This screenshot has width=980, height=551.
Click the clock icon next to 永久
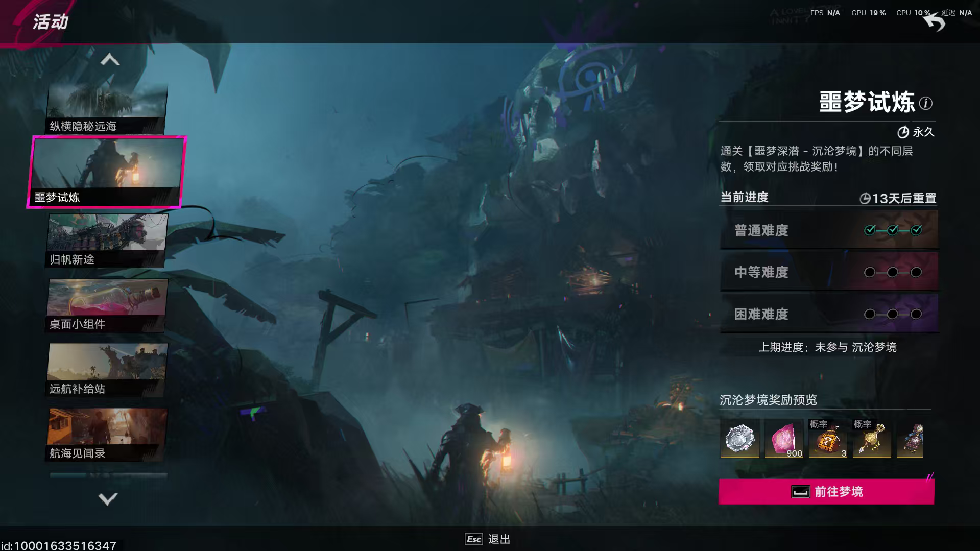(903, 132)
